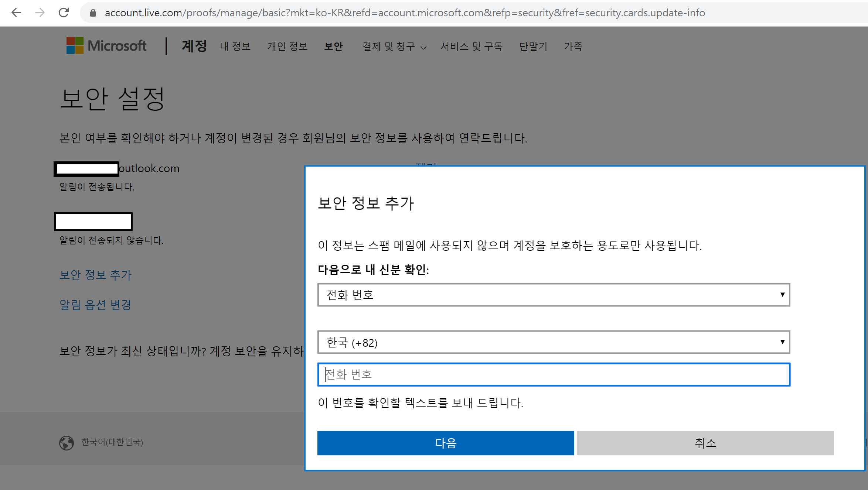Viewport: 868px width, 490px height.
Task: Open the 단말기 menu item
Action: (533, 47)
